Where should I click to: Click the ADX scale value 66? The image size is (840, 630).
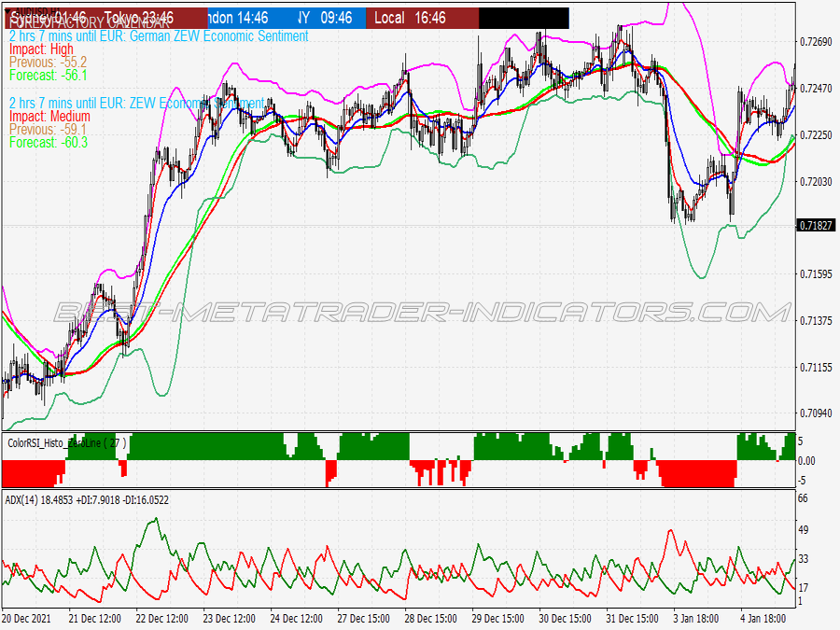[x=803, y=498]
